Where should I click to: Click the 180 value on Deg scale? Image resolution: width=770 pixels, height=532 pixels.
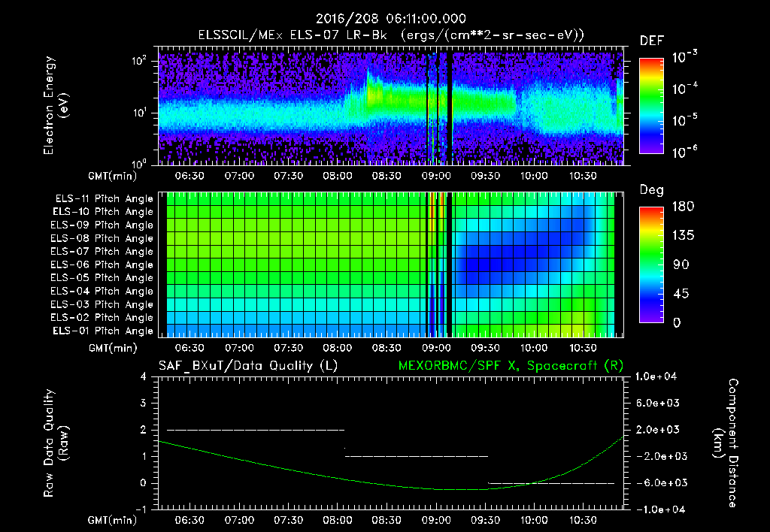pyautogui.click(x=683, y=207)
